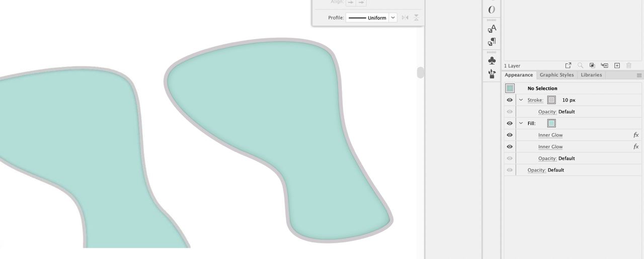Toggle eye for Stroke's Opacity row
Screen dimensions: 644x259
(x=510, y=112)
